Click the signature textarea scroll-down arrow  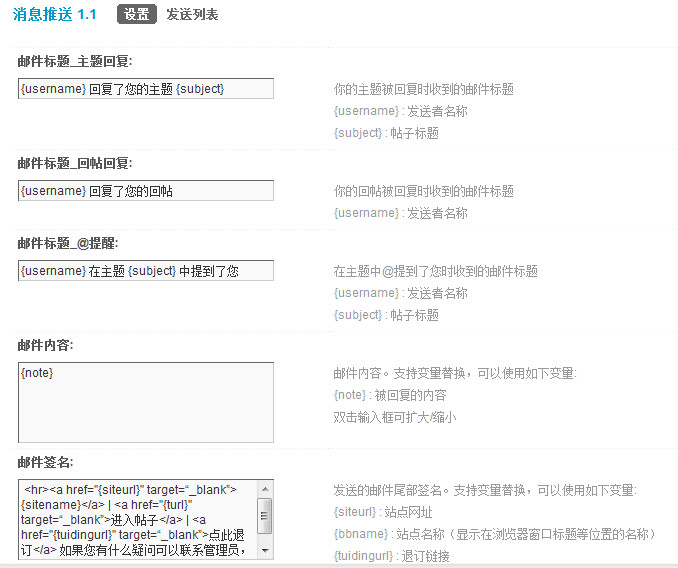(x=265, y=551)
